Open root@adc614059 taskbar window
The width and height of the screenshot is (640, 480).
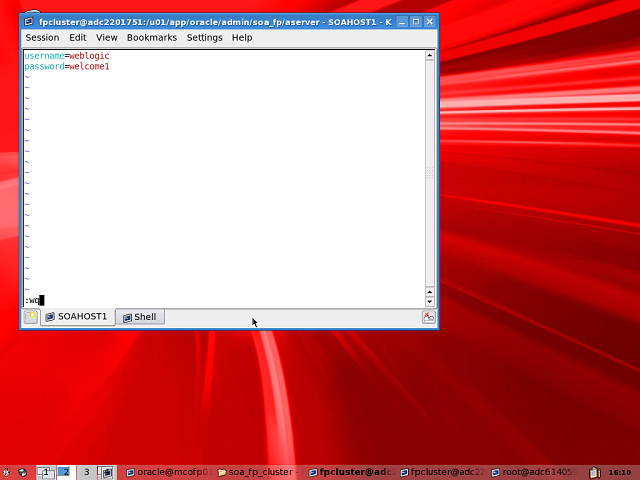coord(535,472)
